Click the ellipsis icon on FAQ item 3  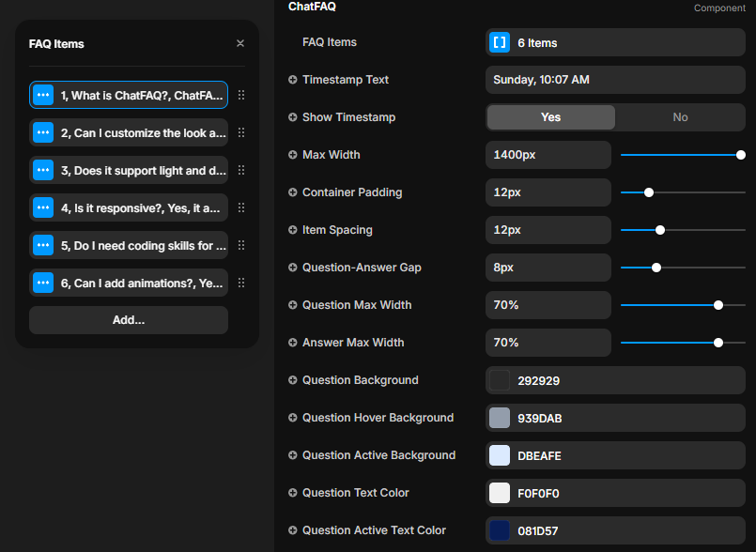click(43, 170)
